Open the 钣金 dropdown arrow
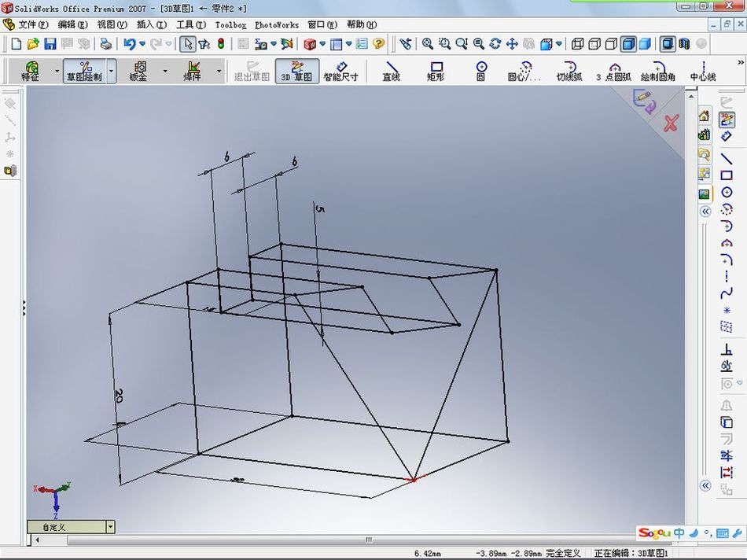Screen dimensions: 747x560 (165, 71)
